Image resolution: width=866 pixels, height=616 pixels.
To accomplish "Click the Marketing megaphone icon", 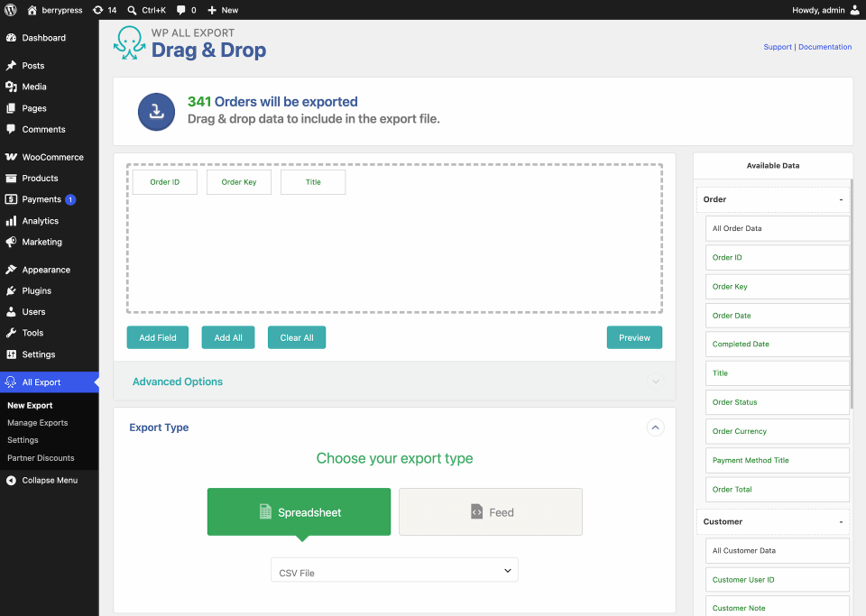I will click(x=11, y=242).
